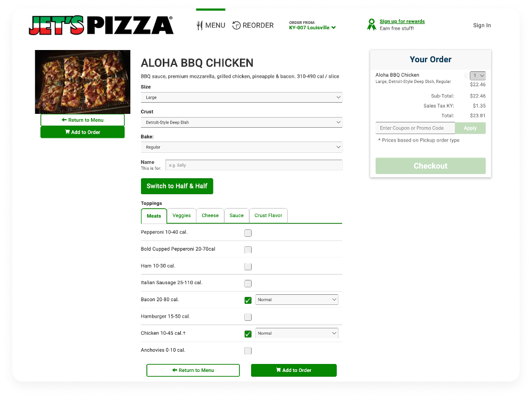Check the Pepperoni topping box
Screen dimensions: 532x398
248,233
